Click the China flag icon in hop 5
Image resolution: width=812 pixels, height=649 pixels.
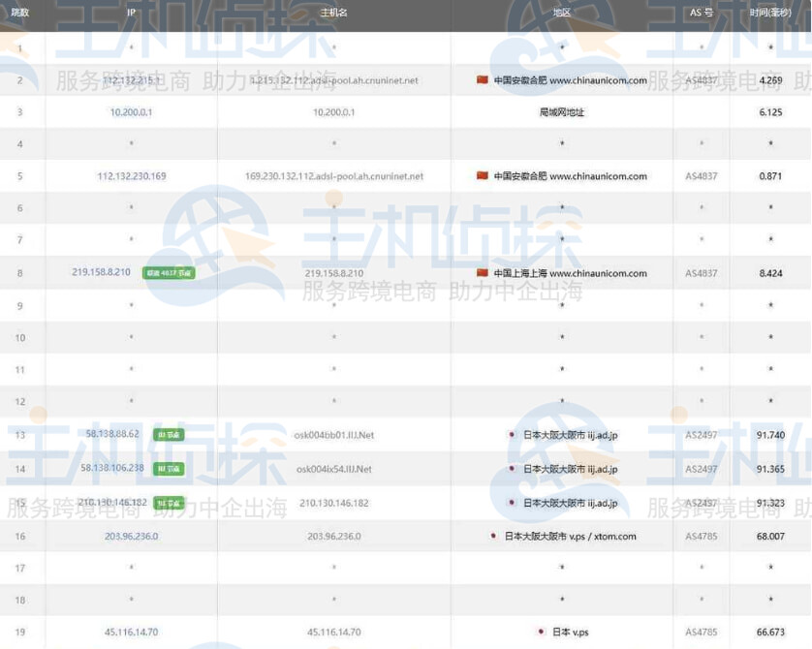coord(482,176)
